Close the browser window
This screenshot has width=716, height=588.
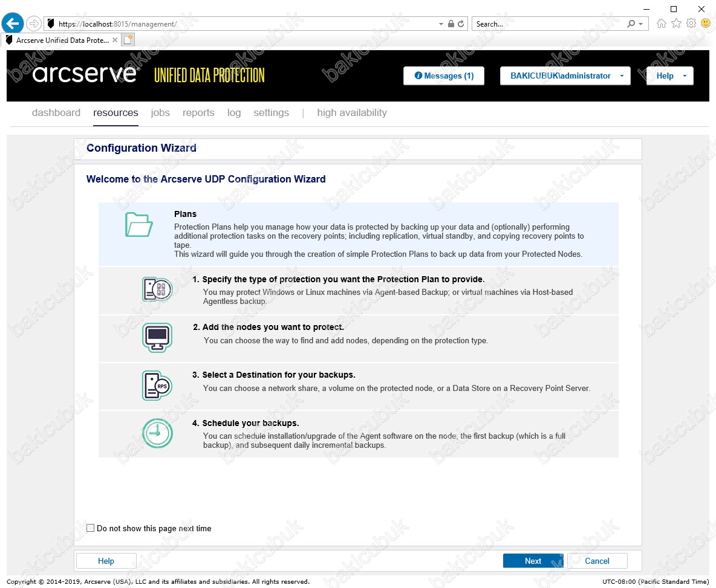point(701,8)
